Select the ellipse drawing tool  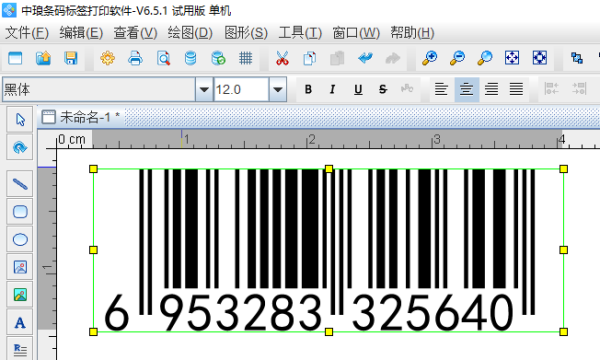pos(20,239)
